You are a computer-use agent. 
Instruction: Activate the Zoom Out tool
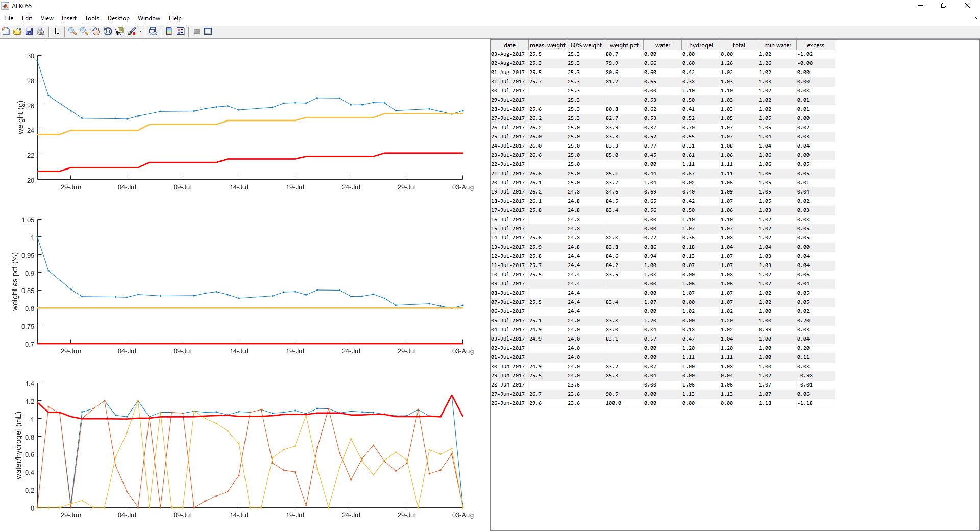click(x=84, y=31)
